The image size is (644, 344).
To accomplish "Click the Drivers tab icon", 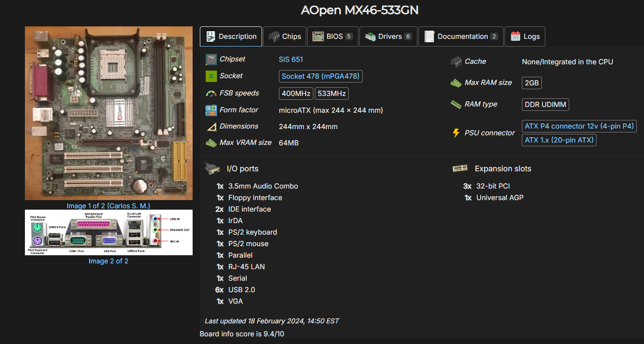I will click(x=370, y=36).
